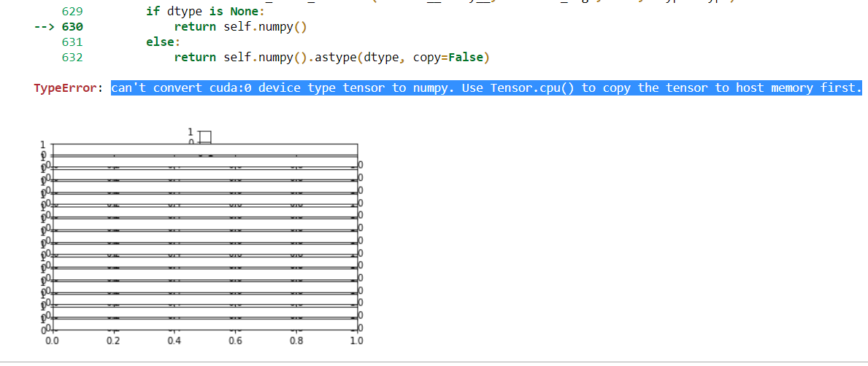This screenshot has width=868, height=366.
Task: Select line number 631 in traceback
Action: point(72,42)
